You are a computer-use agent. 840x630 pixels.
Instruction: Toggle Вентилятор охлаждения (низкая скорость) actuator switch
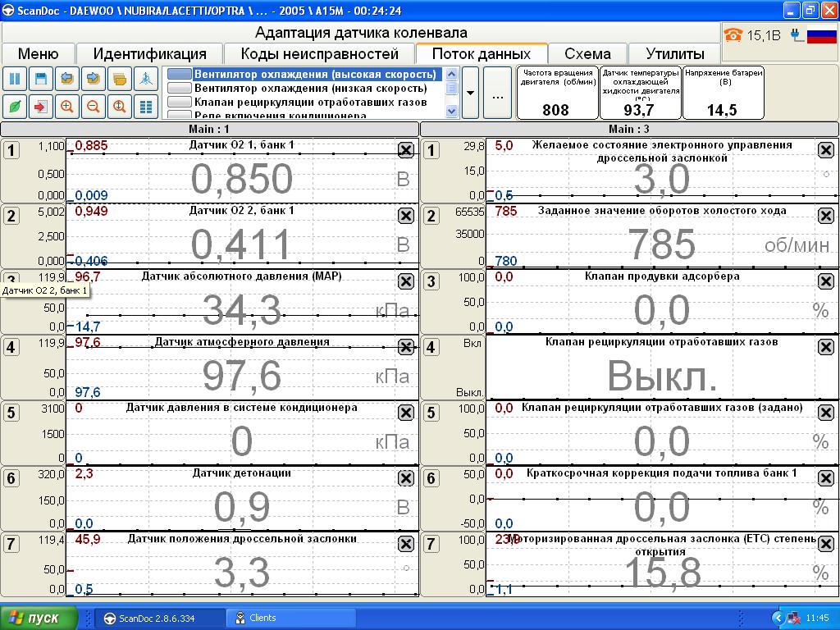click(x=180, y=88)
